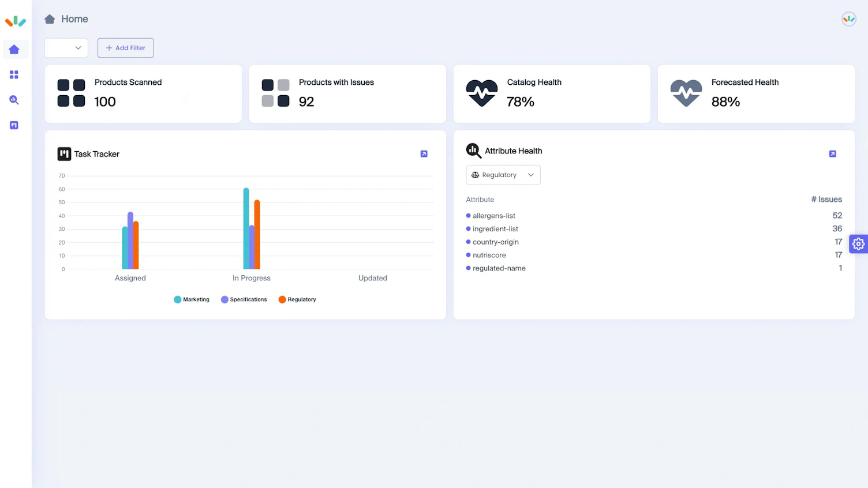Expand Attribute Health with arrow icon
The image size is (868, 488).
[832, 154]
